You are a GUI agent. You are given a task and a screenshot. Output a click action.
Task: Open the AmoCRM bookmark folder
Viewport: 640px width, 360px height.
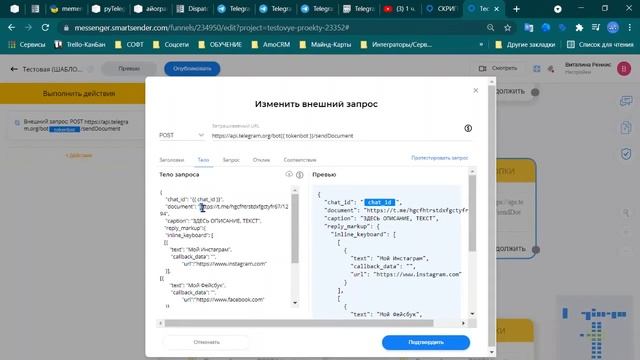click(271, 44)
